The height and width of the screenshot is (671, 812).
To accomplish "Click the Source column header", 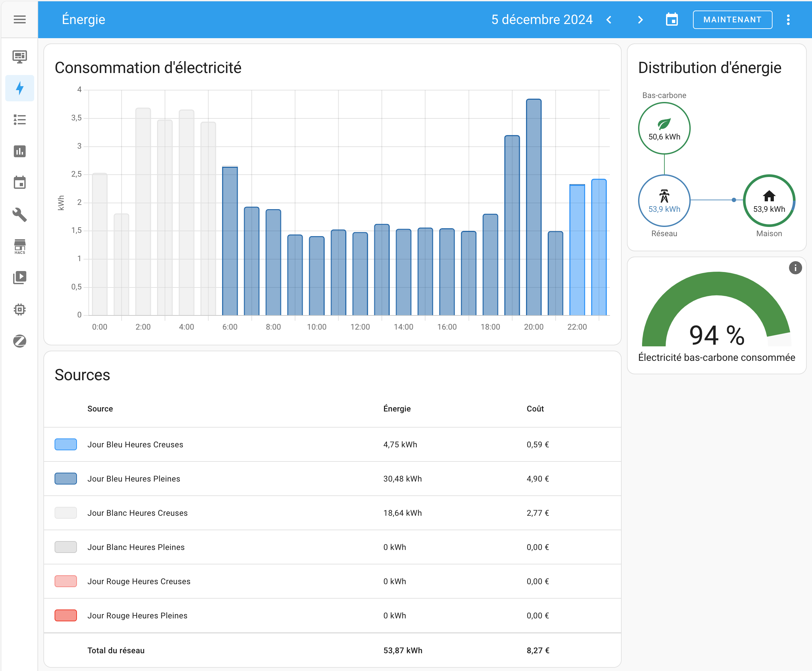I will tap(100, 409).
